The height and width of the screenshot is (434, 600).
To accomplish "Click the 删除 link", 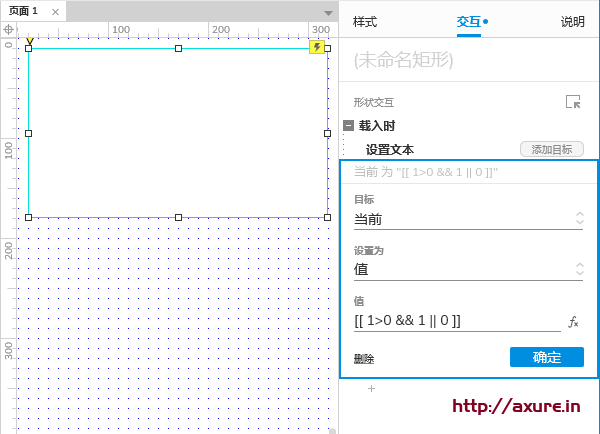I will (364, 359).
